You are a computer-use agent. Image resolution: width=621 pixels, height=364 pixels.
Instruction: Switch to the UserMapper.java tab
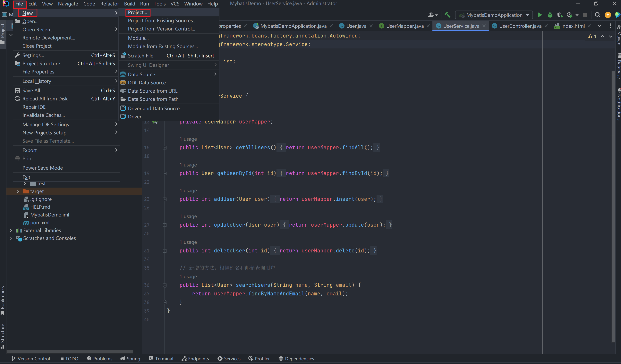(404, 26)
